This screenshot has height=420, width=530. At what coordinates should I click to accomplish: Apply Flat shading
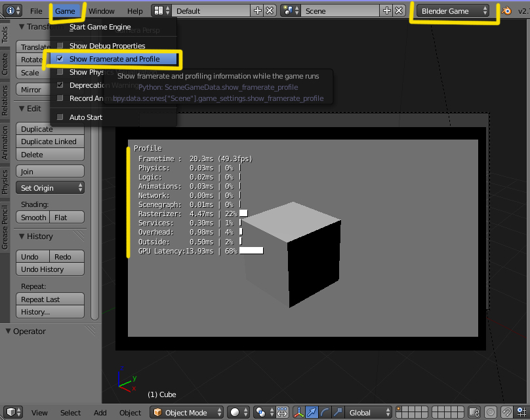(67, 217)
